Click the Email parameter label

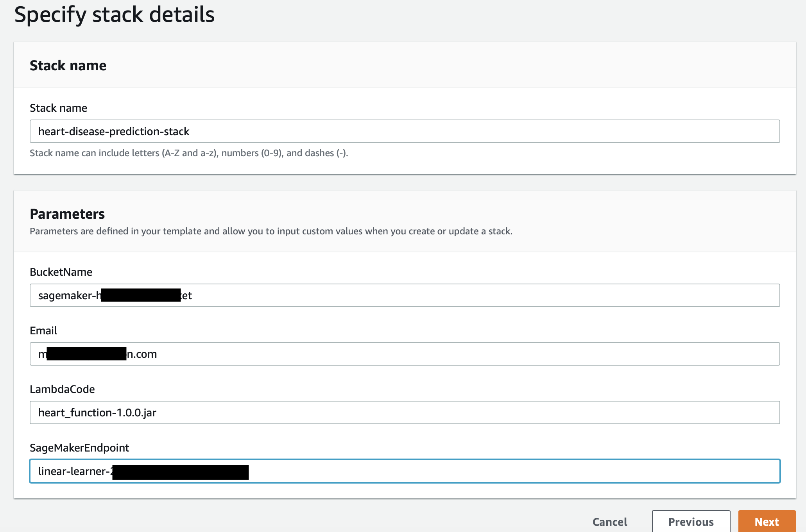(43, 330)
